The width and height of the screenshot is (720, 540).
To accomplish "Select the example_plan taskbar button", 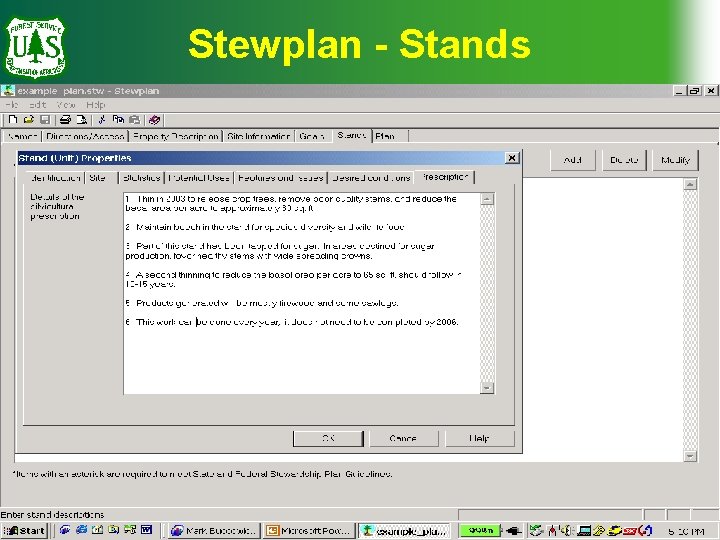I will click(x=405, y=531).
